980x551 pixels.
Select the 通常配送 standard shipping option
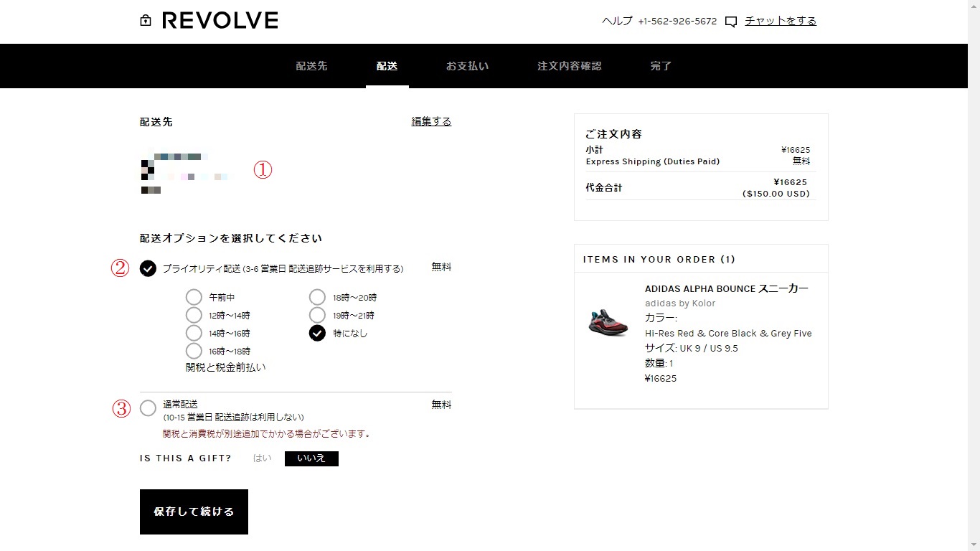click(148, 408)
